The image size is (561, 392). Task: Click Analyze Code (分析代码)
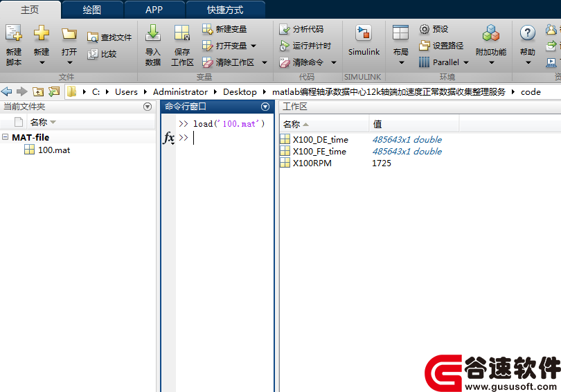coord(301,29)
